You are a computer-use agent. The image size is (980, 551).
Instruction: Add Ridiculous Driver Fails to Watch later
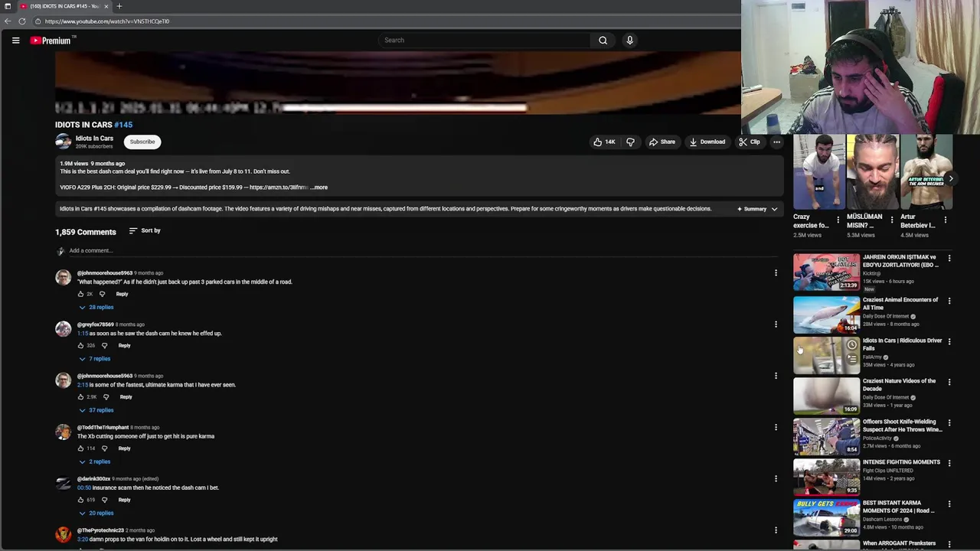pyautogui.click(x=852, y=345)
